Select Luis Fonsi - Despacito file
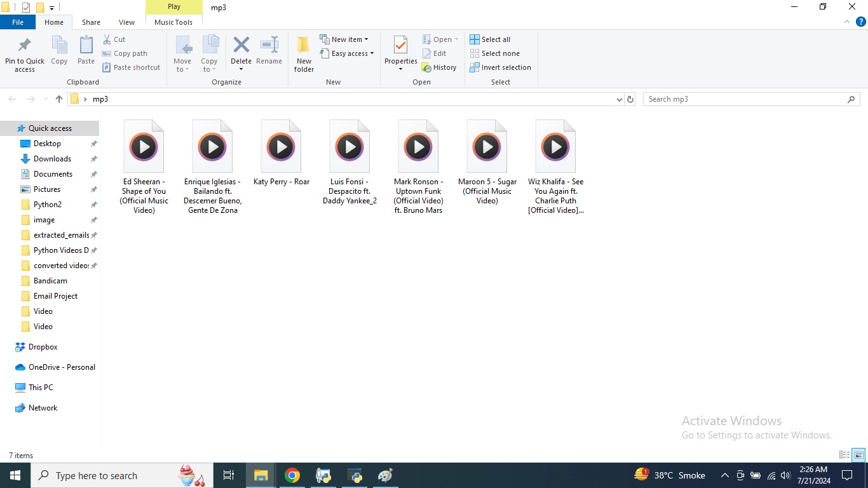868x488 pixels. click(349, 163)
